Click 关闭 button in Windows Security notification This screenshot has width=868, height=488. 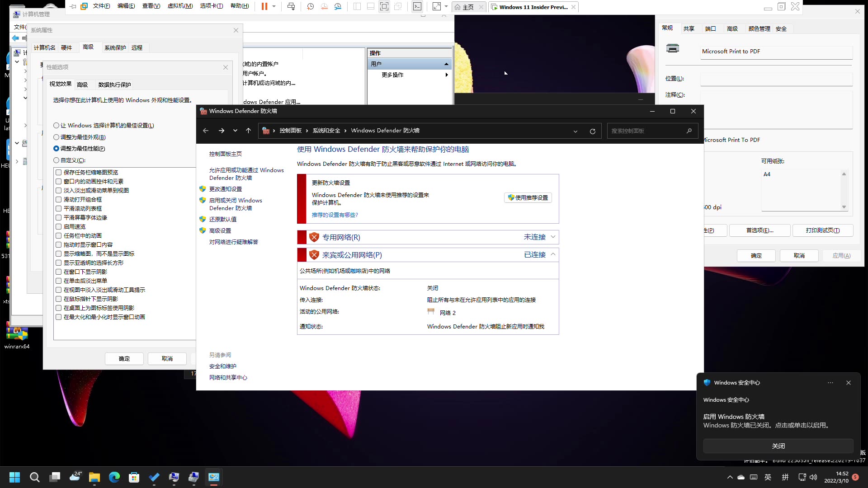tap(778, 446)
